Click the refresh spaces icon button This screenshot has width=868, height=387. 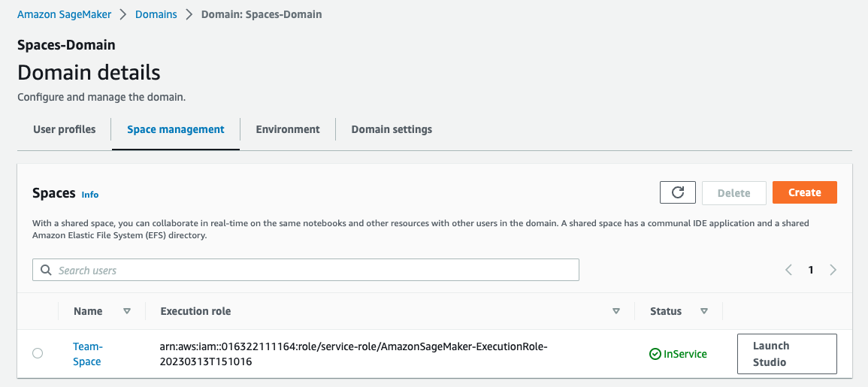coord(678,192)
